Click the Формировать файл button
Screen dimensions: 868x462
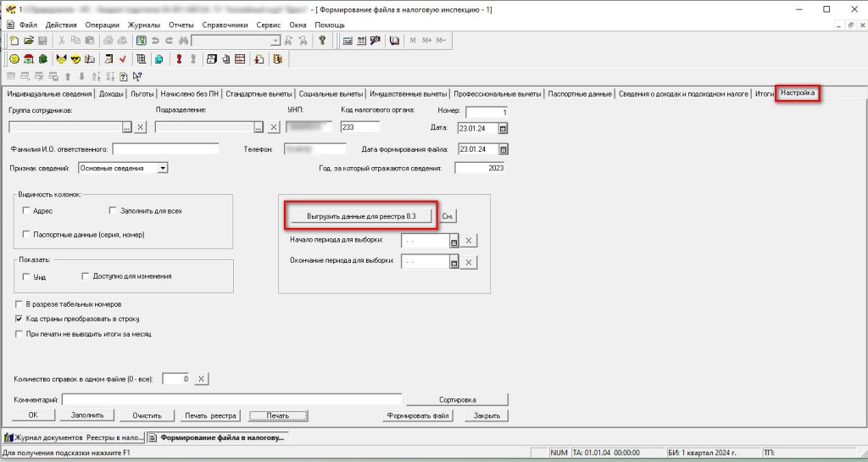pyautogui.click(x=419, y=415)
